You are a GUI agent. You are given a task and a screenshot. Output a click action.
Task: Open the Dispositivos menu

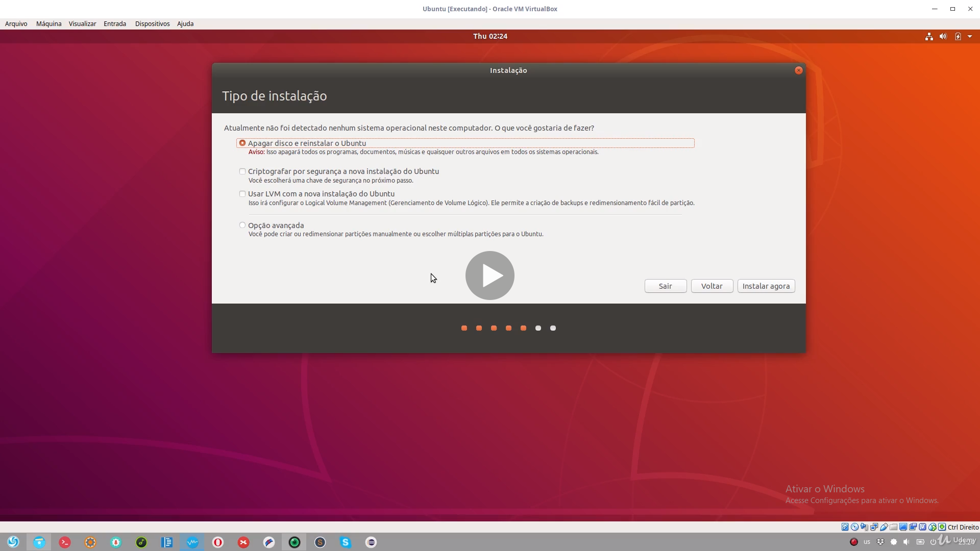[153, 23]
